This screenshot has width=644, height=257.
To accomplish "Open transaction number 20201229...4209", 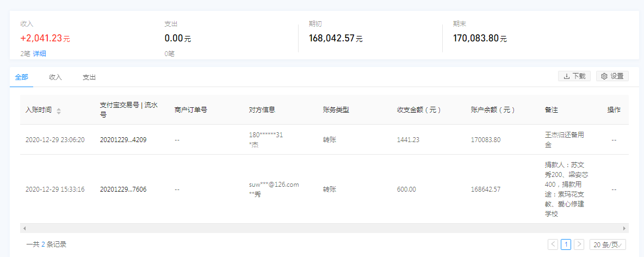I will (123, 140).
